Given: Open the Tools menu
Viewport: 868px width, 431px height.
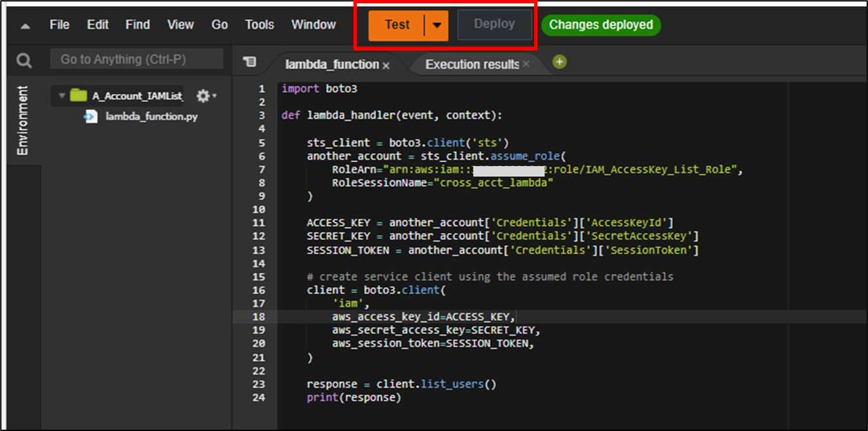Looking at the screenshot, I should click(x=260, y=25).
